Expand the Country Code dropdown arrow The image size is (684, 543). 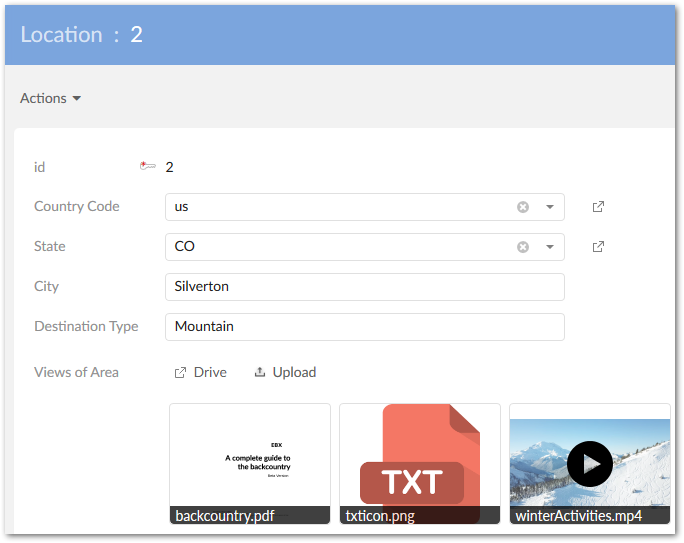[x=550, y=207]
